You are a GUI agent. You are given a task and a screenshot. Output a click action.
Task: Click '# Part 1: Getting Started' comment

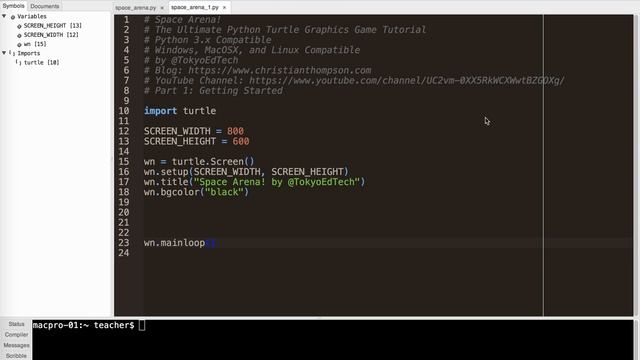[x=213, y=91]
